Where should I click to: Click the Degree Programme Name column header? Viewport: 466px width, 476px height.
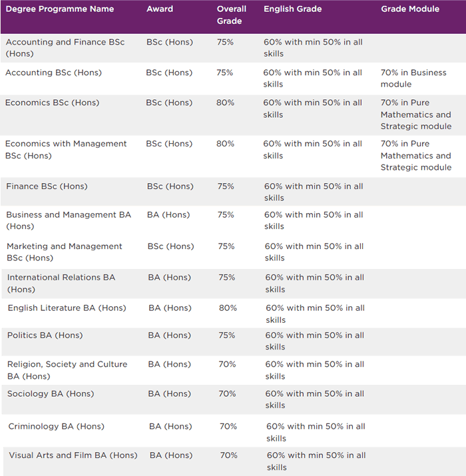[x=60, y=9]
